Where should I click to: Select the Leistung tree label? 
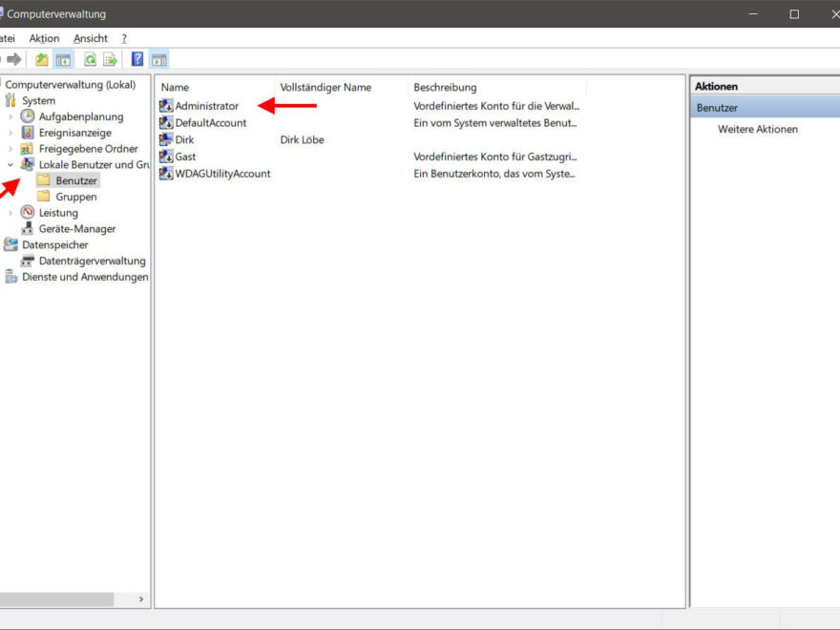tap(58, 213)
